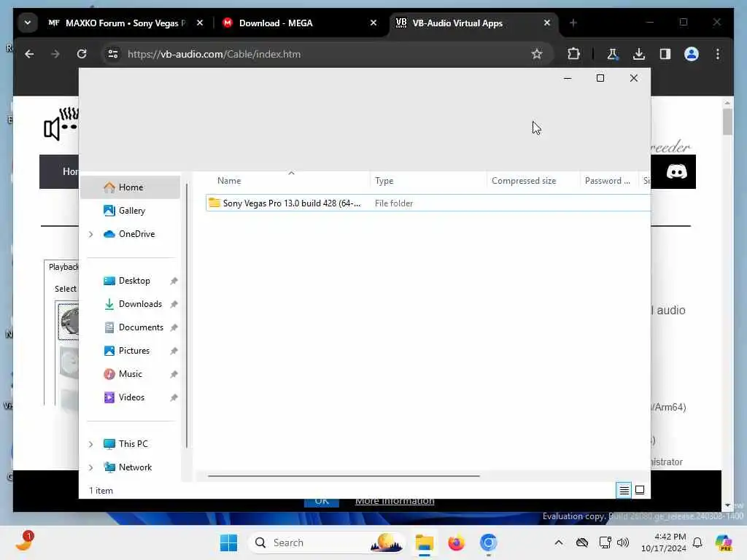Click the pin icon next to Videos
Screen dimensions: 747x560
[174, 397]
